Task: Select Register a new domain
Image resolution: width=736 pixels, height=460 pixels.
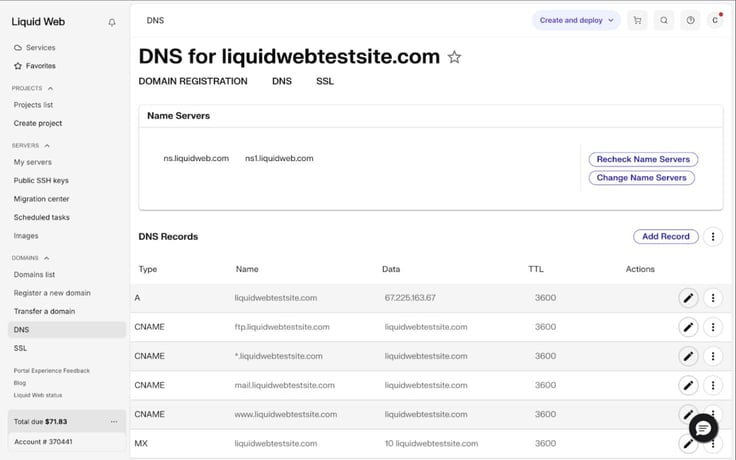Action: [52, 293]
